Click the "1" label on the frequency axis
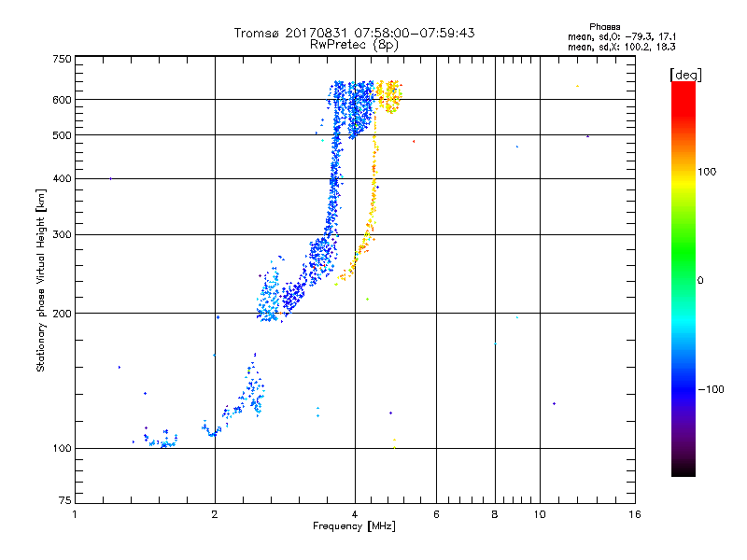Image resolution: width=747 pixels, height=560 pixels. click(75, 514)
